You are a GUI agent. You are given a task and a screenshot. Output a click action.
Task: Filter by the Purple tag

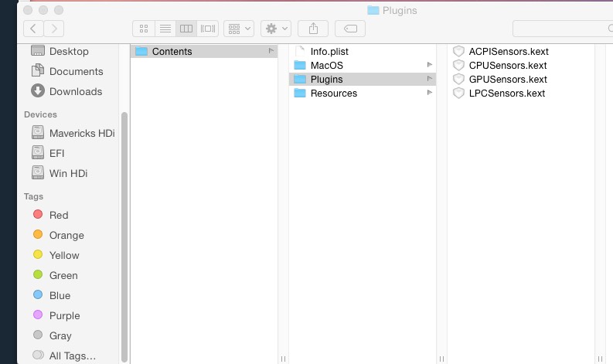64,315
